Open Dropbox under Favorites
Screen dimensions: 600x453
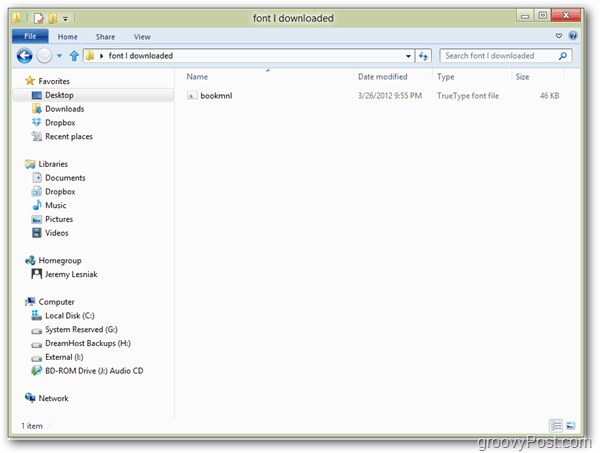(60, 123)
